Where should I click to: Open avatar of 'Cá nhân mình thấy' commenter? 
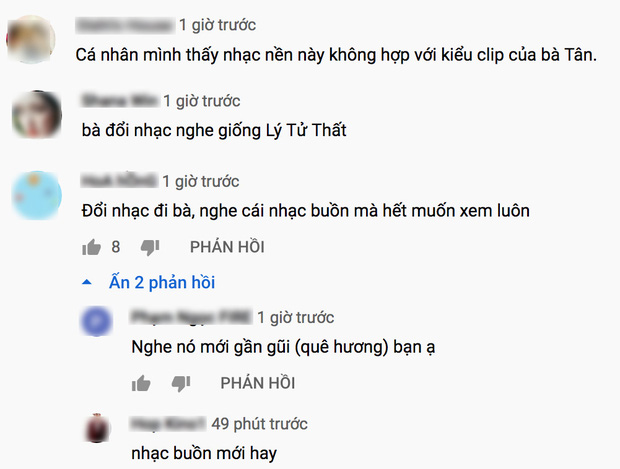click(x=31, y=40)
